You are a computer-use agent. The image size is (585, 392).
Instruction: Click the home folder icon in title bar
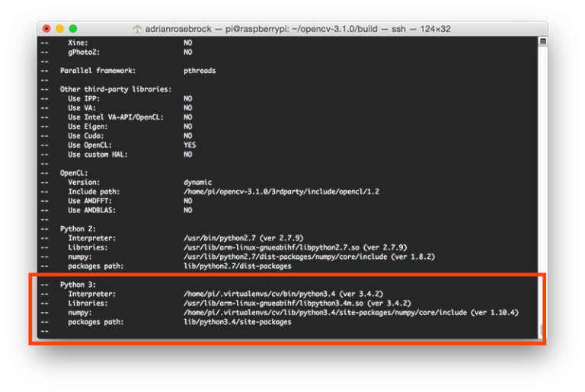137,29
